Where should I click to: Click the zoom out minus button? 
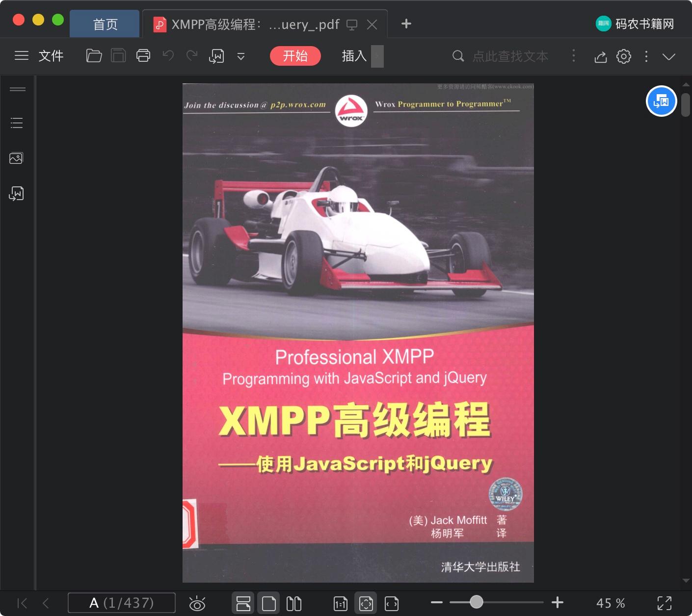coord(437,602)
